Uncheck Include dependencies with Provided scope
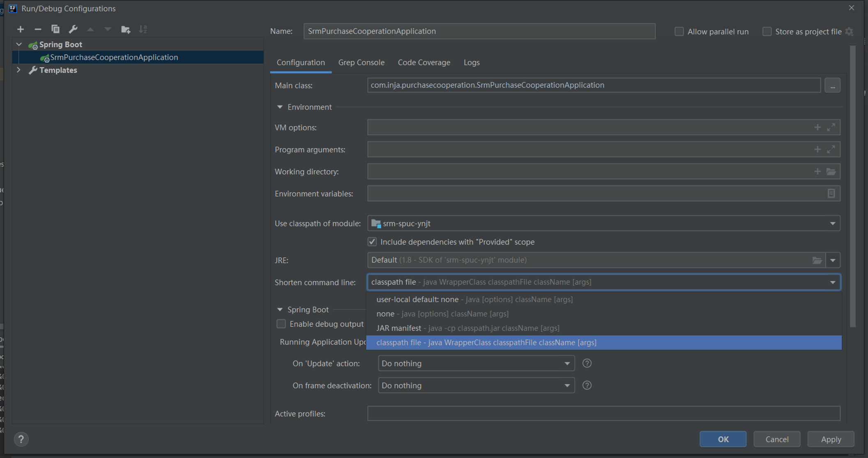This screenshot has width=868, height=458. tap(372, 242)
